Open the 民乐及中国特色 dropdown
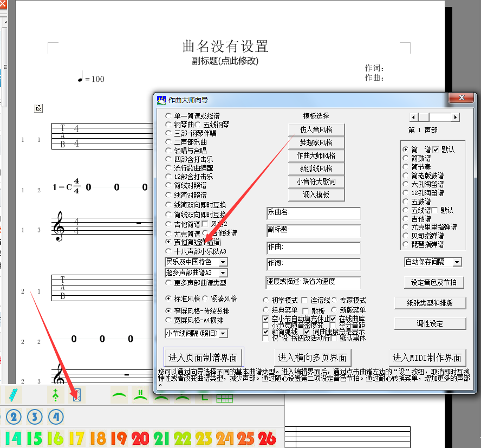481x448 pixels. click(x=223, y=262)
